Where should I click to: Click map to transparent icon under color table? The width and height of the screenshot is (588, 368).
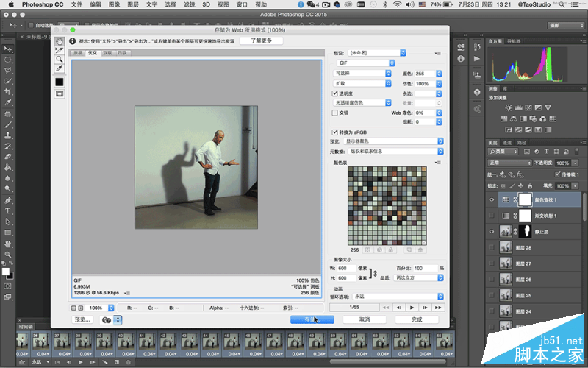368,250
